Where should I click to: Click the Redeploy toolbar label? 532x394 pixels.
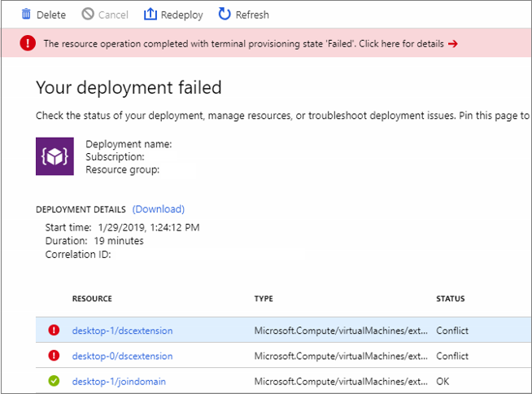click(181, 15)
